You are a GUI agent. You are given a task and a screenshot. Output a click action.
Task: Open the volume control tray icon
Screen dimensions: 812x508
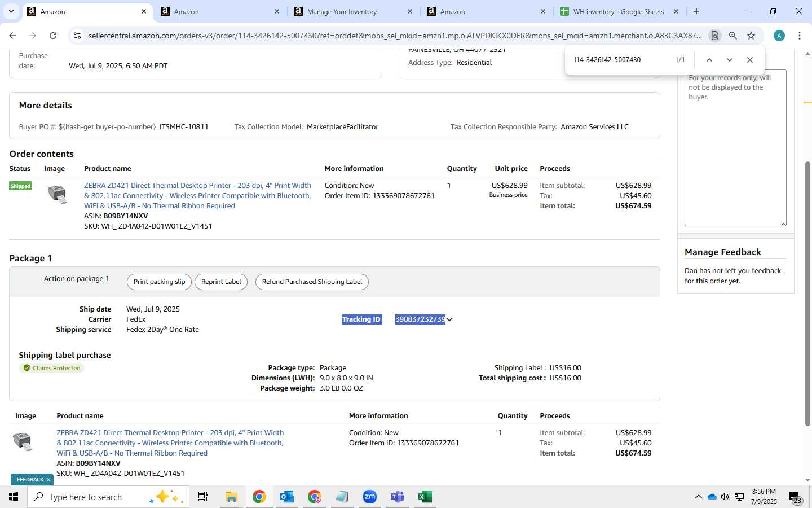(725, 497)
